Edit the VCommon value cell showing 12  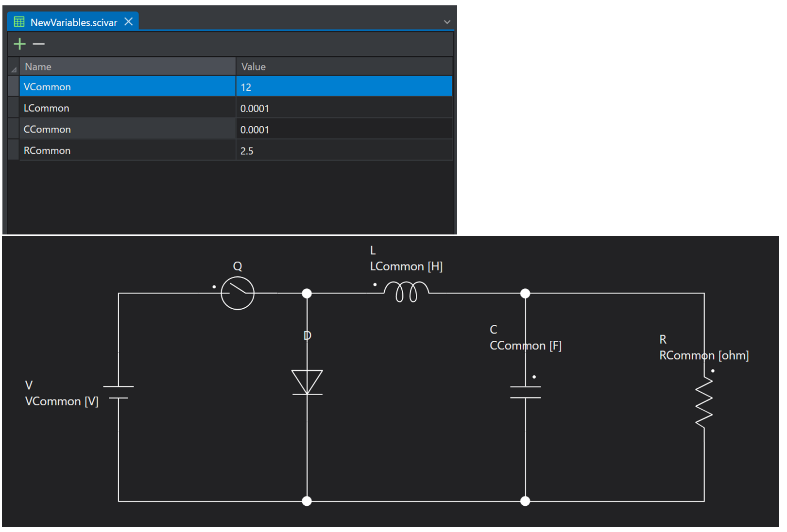point(344,87)
